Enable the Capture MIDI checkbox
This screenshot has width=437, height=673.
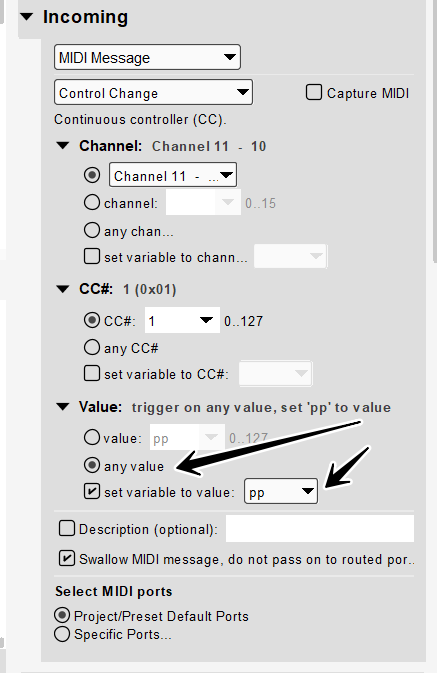(314, 92)
